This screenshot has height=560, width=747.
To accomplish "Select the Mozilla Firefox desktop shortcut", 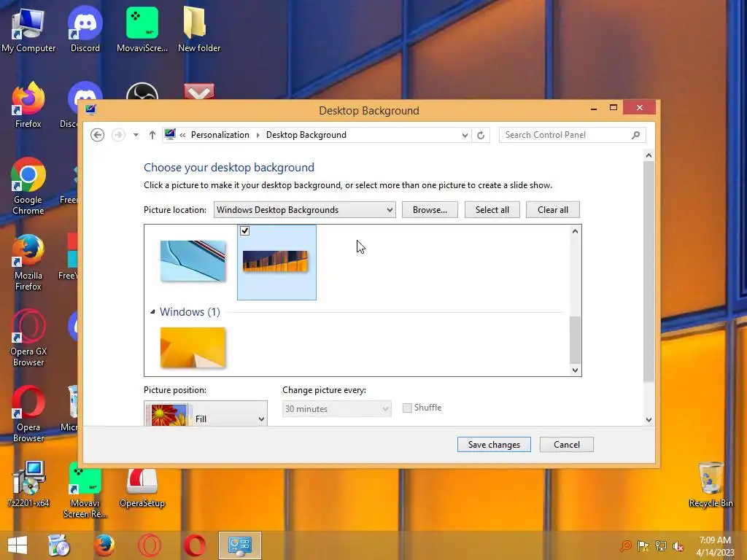I will coord(28,262).
